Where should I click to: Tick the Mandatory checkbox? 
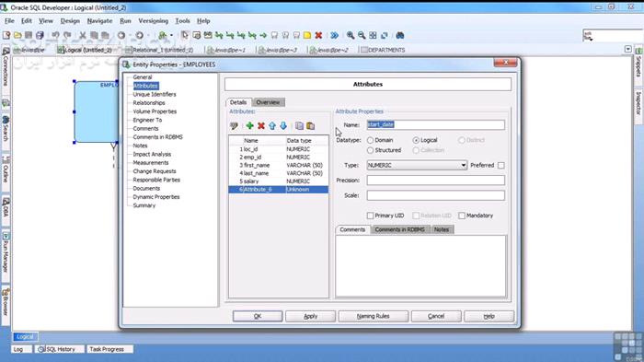click(462, 216)
